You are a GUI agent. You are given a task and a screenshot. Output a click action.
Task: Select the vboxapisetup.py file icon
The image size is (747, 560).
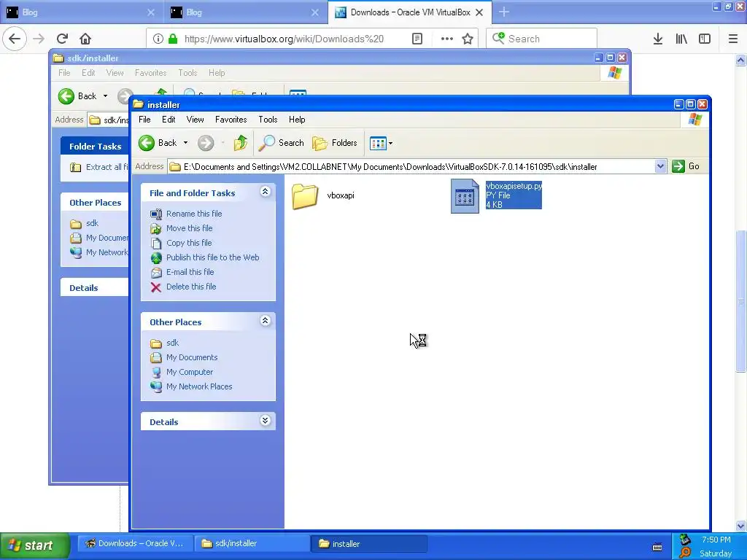(465, 195)
